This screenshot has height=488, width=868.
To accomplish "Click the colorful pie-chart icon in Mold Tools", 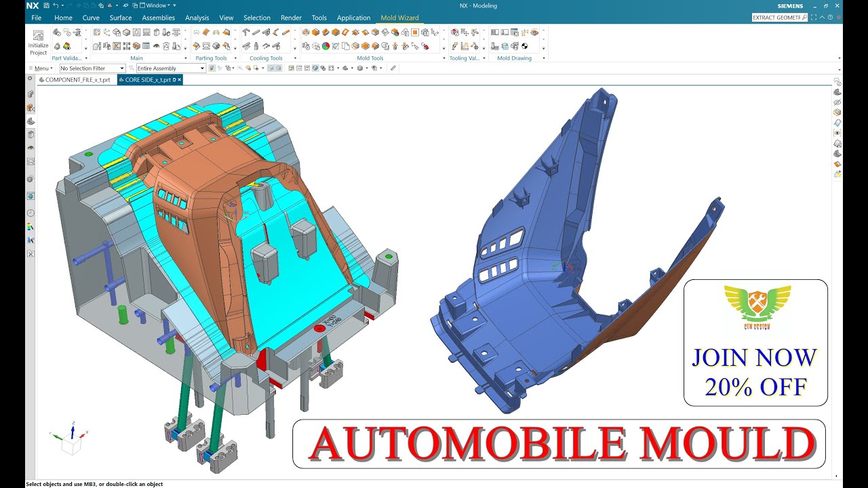I will [326, 45].
